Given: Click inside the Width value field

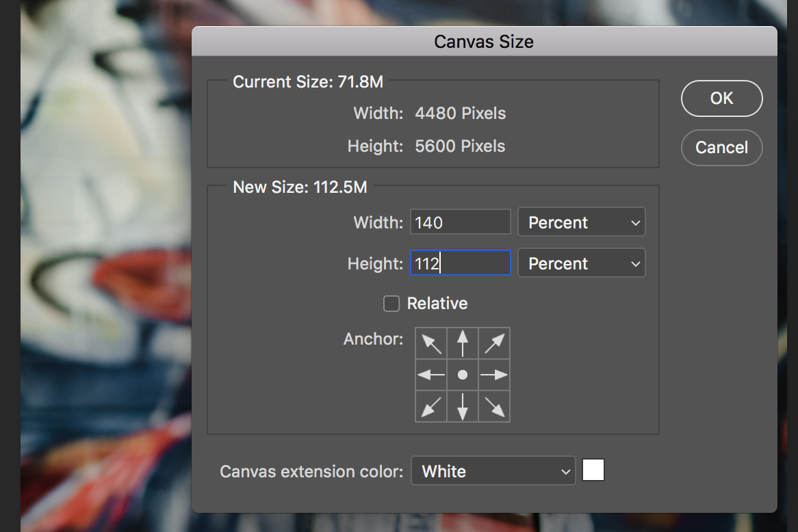Looking at the screenshot, I should (460, 222).
